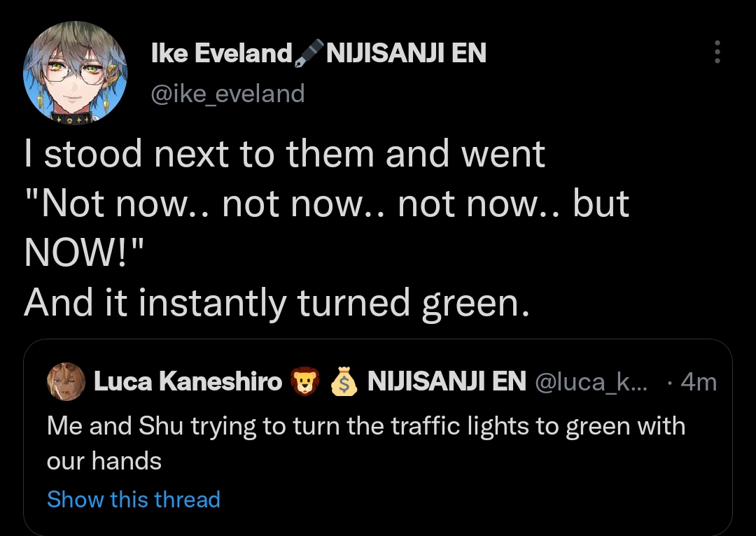Click "our hands" in the quoted tweet
The image size is (756, 536).
pos(104,461)
